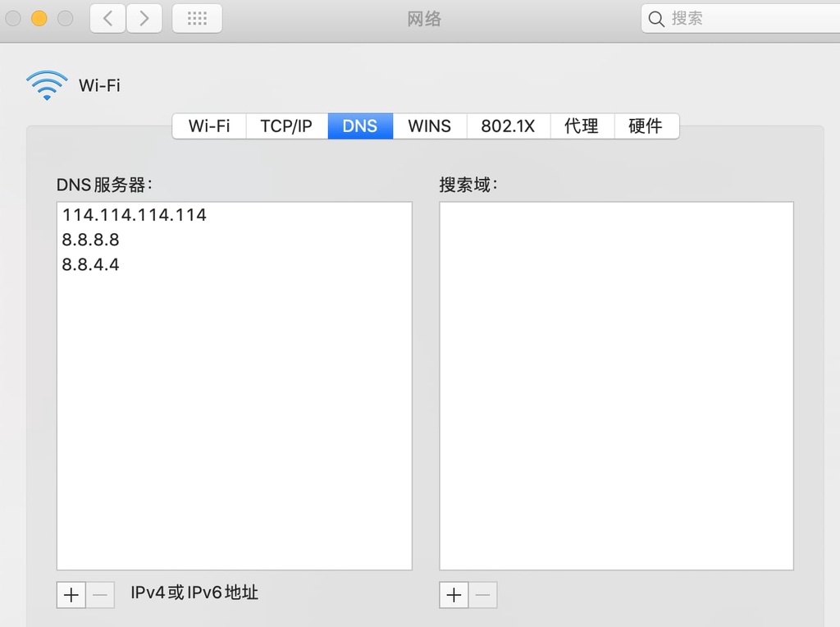
Task: Click the empty search domains list
Action: tap(615, 384)
